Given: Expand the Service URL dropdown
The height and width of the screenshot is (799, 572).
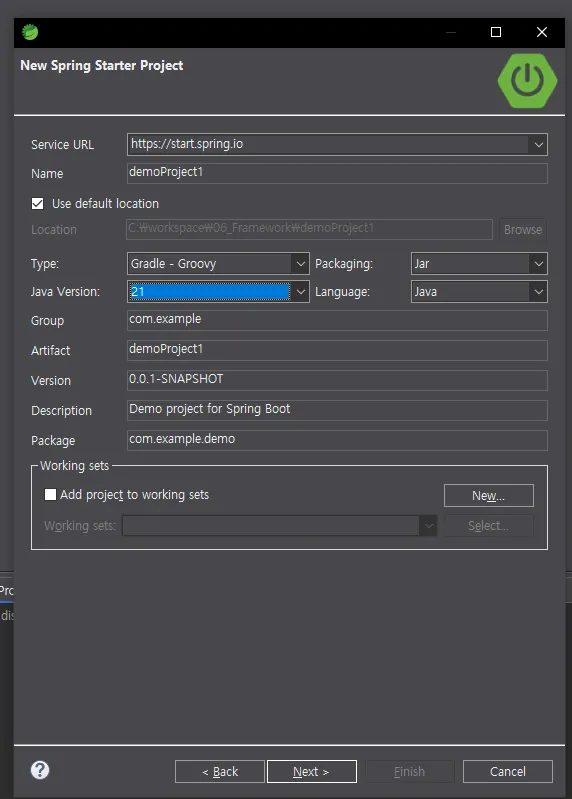Looking at the screenshot, I should (x=538, y=145).
